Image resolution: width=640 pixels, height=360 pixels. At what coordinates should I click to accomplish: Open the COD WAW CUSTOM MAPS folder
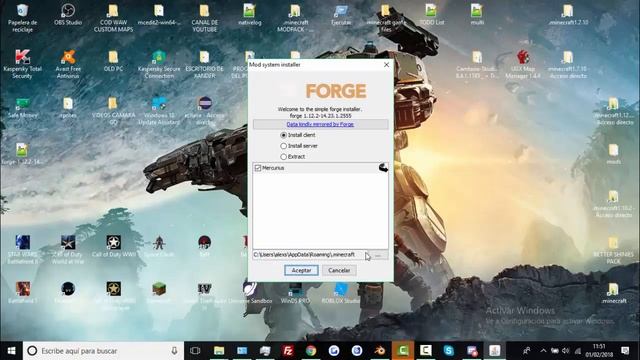point(113,18)
